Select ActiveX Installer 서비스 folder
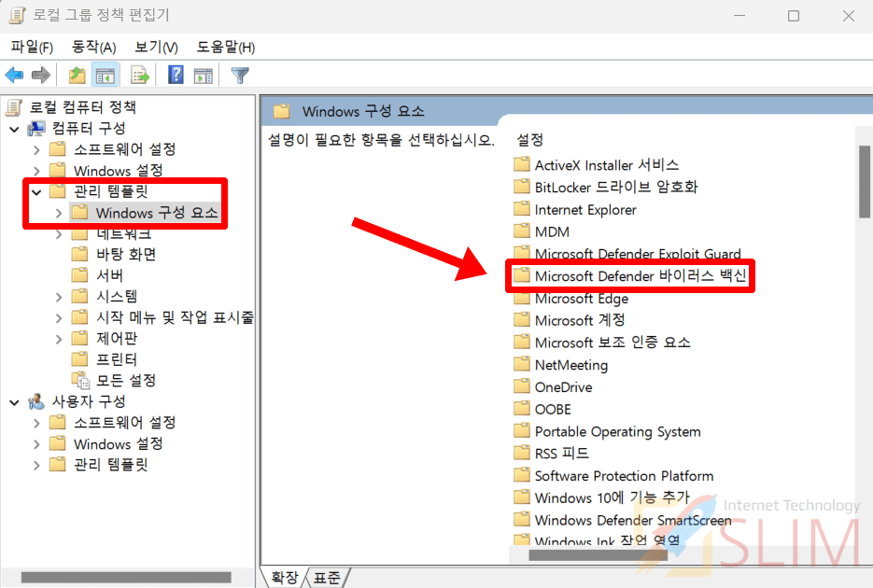Image resolution: width=873 pixels, height=588 pixels. click(x=606, y=165)
